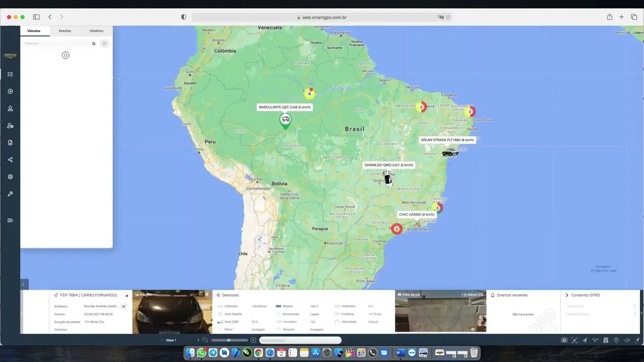Click the Eventos recentes header
The width and height of the screenshot is (644, 362).
(512, 295)
